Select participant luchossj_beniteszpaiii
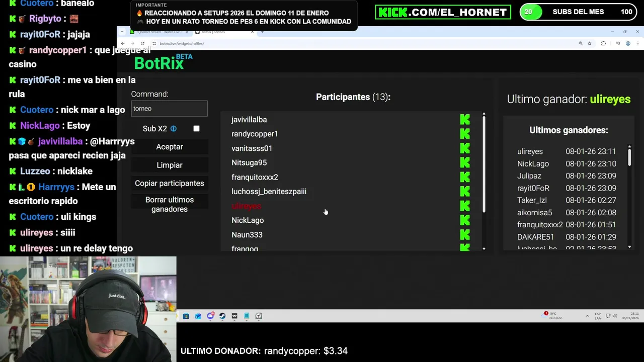The width and height of the screenshot is (644, 362). pos(269,192)
